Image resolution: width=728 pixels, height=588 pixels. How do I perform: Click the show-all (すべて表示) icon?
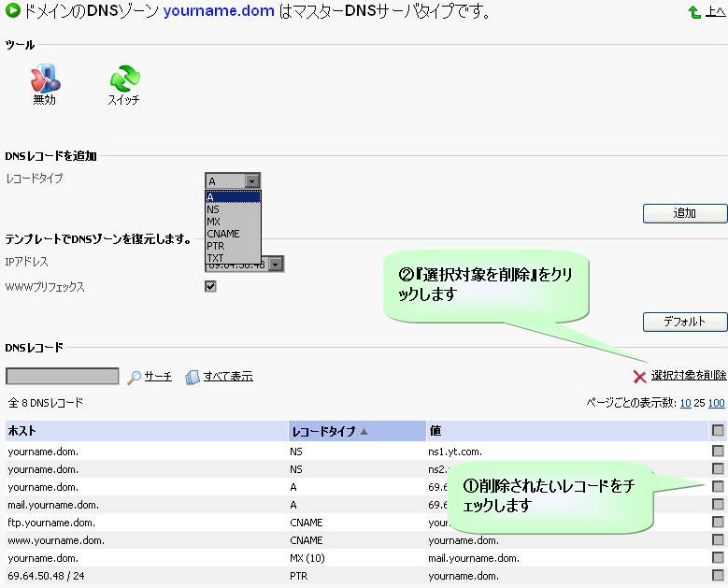click(x=193, y=377)
